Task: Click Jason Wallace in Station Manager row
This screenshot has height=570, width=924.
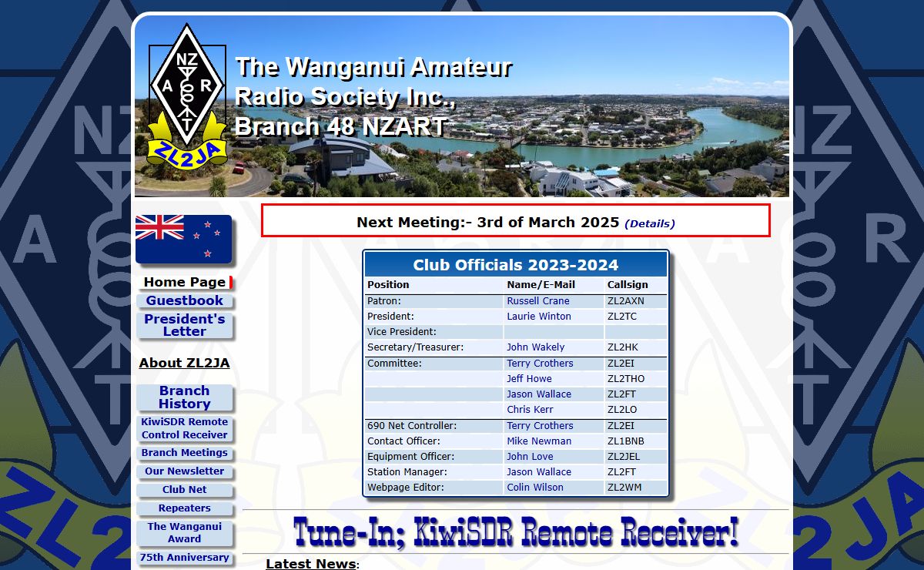Action: point(539,472)
